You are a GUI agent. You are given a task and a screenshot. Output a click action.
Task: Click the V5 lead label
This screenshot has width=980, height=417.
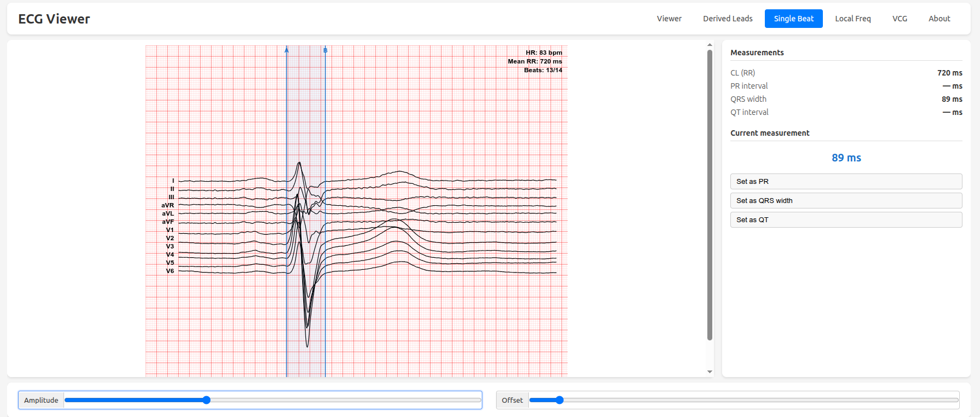170,263
